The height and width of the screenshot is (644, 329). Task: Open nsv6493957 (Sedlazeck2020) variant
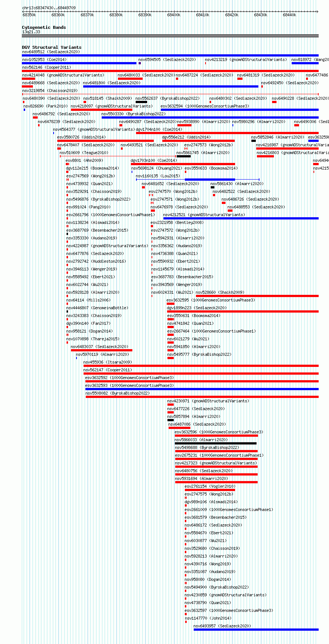(222, 626)
